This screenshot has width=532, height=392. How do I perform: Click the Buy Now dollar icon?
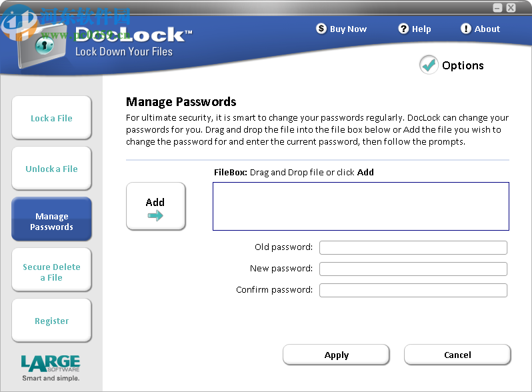tap(321, 29)
